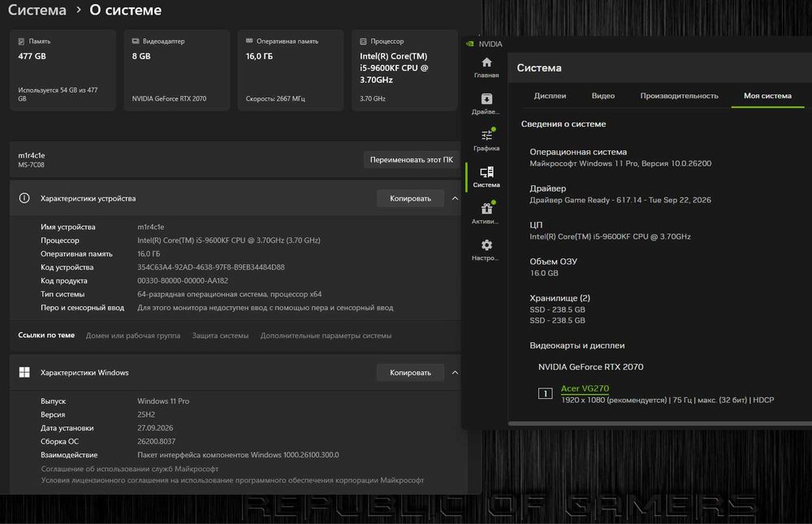The height and width of the screenshot is (524, 812).
Task: Open Дополнительные параметры системы link
Action: click(326, 336)
